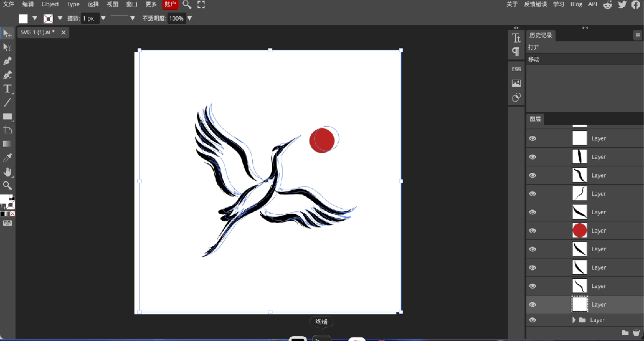This screenshot has width=644, height=341.
Task: Open the Type menu
Action: click(x=73, y=4)
